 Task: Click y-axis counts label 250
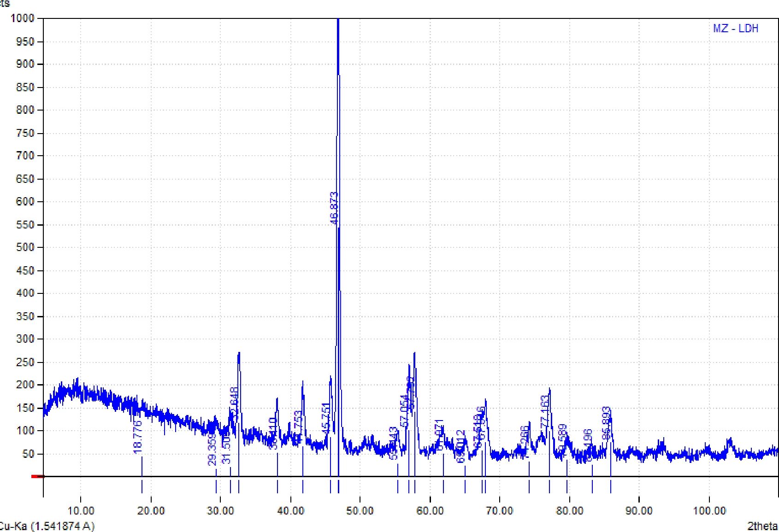pyautogui.click(x=25, y=362)
